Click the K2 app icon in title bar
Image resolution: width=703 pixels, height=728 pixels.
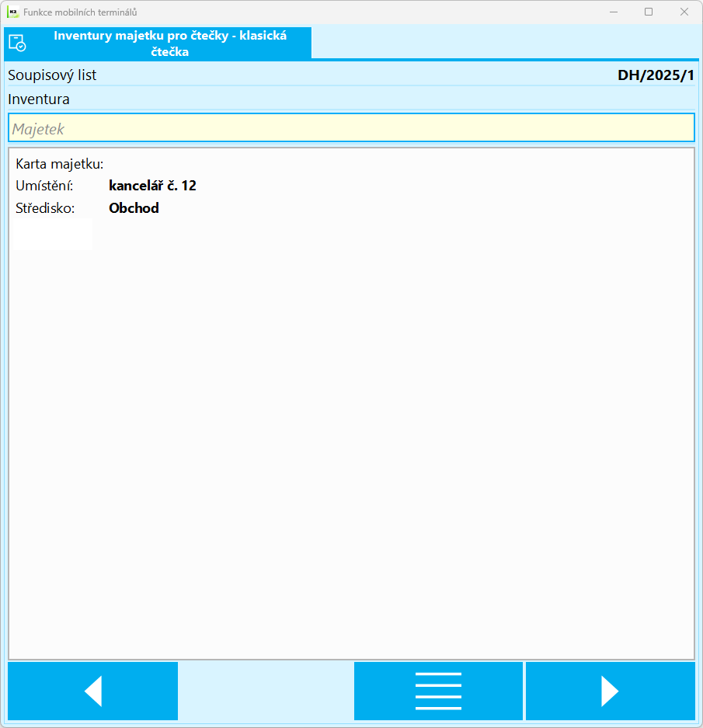point(13,12)
